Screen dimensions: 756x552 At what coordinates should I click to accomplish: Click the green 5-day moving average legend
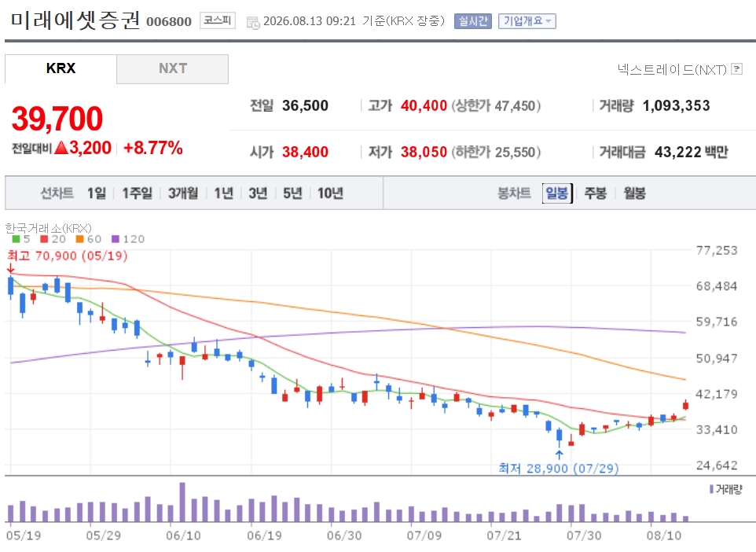[20, 239]
